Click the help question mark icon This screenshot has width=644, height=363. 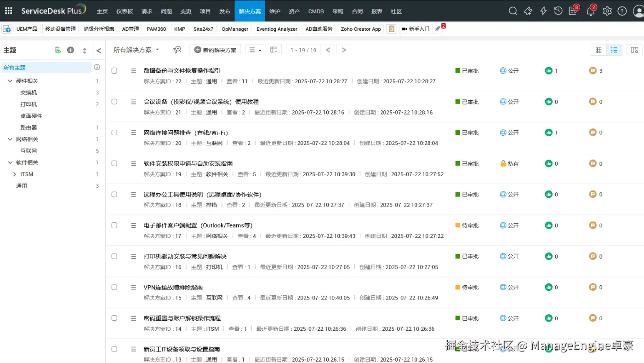click(622, 11)
